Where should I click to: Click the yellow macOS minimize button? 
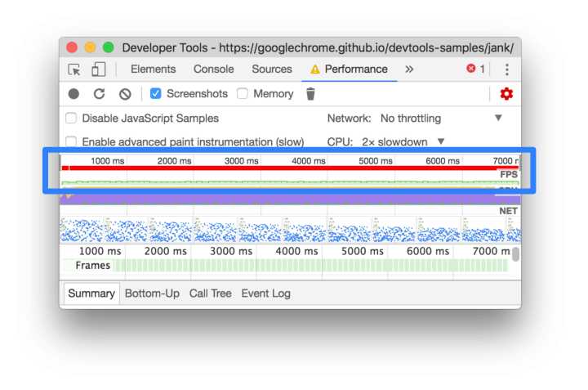[x=90, y=47]
